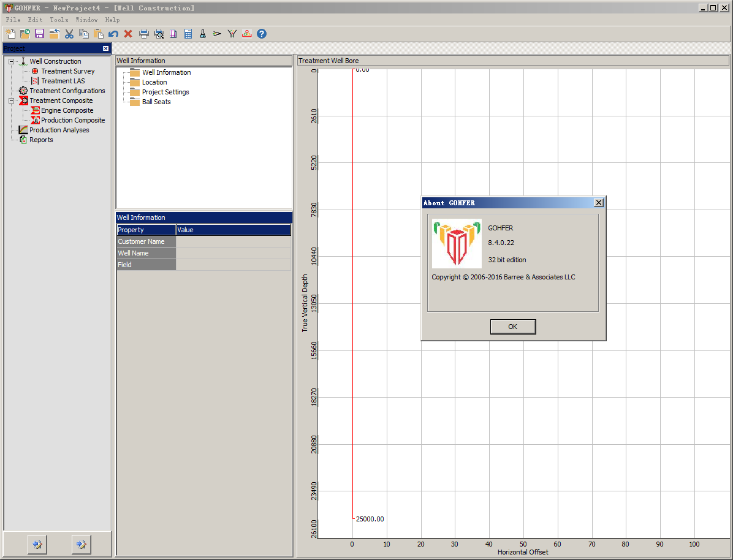Select the Well Information folder item
Viewport: 733px width, 560px height.
[x=167, y=72]
